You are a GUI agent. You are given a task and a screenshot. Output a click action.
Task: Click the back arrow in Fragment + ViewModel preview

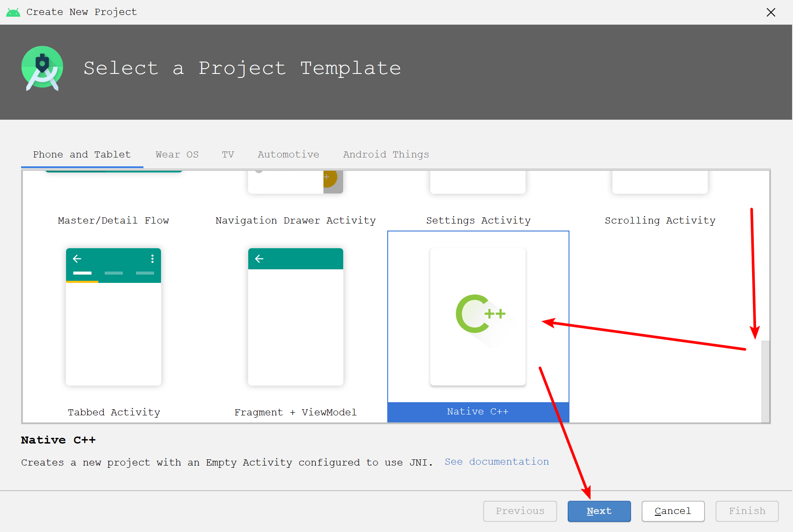coord(259,259)
